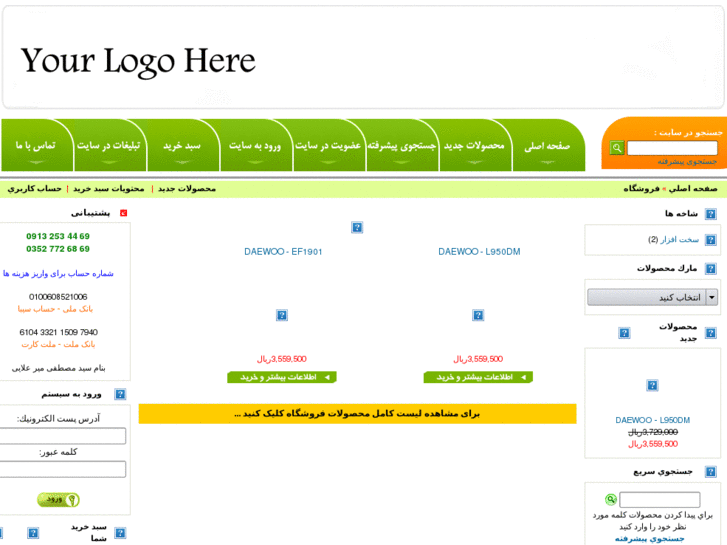Open the جستجوی پیشرفته navigation tab
Viewport: 727px width, 545px height.
(x=402, y=146)
